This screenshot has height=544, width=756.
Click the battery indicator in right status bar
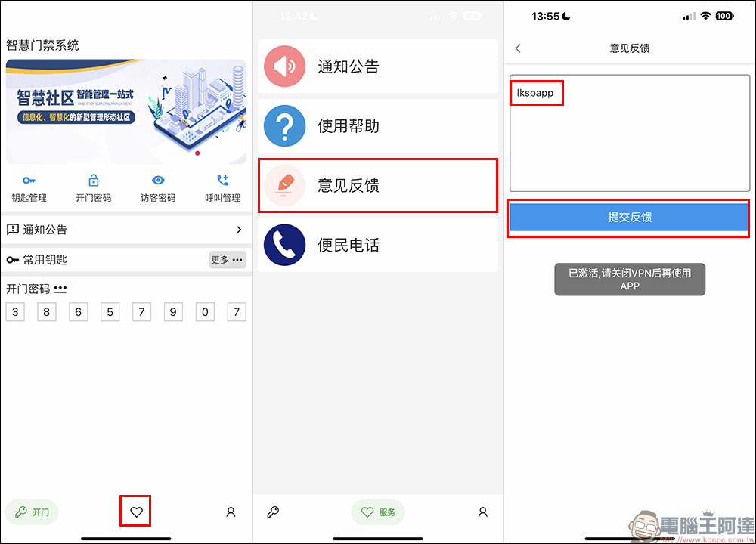coord(724,17)
